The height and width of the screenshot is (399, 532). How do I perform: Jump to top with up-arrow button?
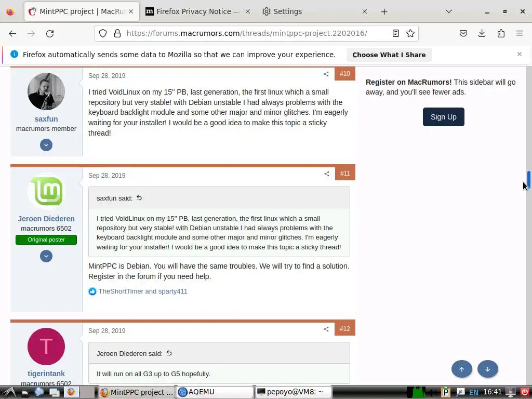461,369
